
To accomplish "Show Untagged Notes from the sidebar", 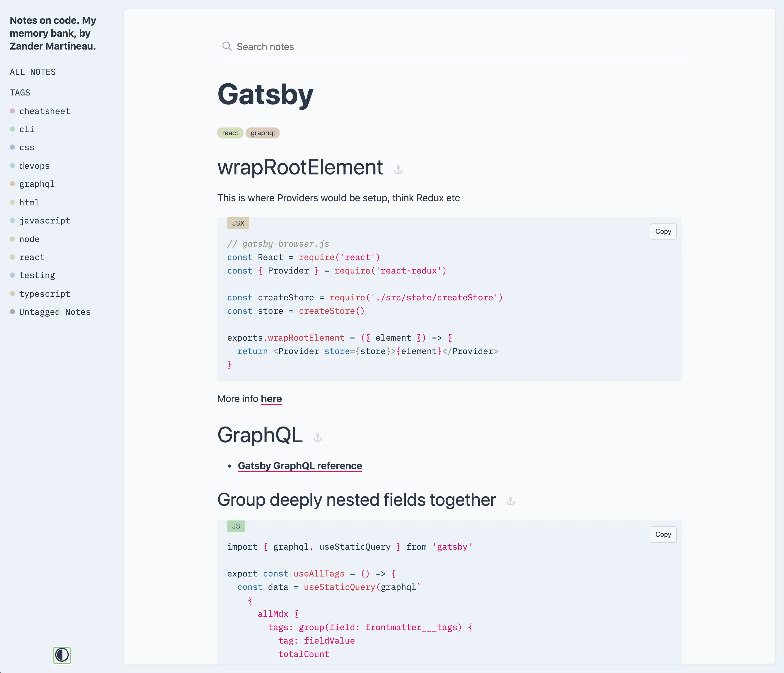I will (x=55, y=312).
